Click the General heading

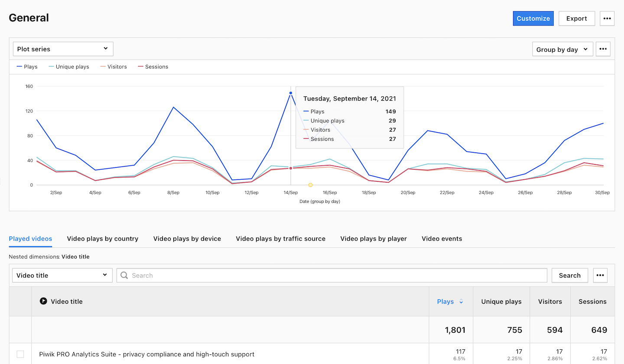[x=29, y=18]
